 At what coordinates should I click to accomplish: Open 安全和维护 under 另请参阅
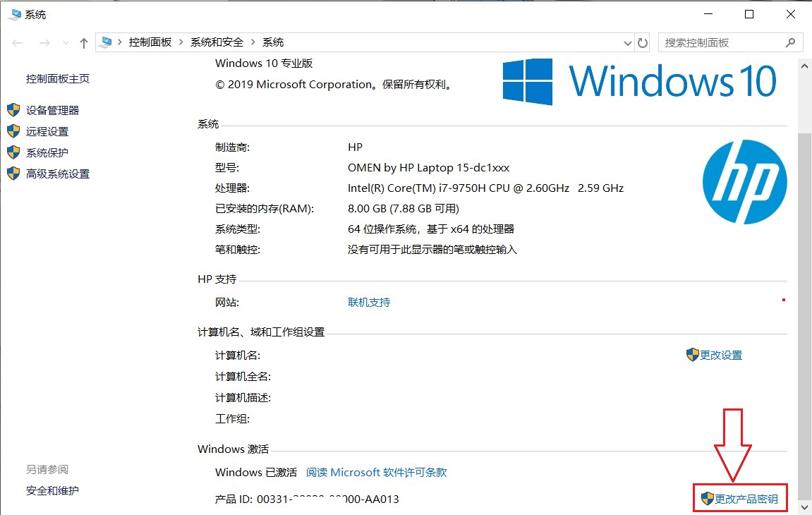point(53,490)
